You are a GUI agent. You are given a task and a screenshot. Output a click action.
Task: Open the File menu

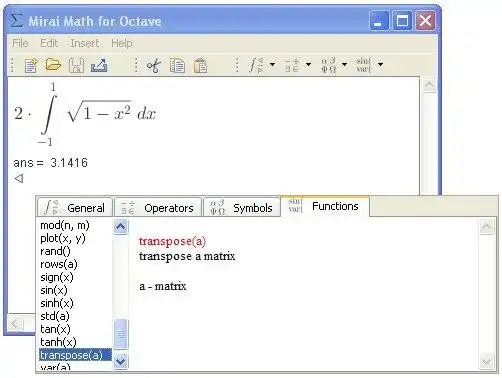[x=20, y=43]
